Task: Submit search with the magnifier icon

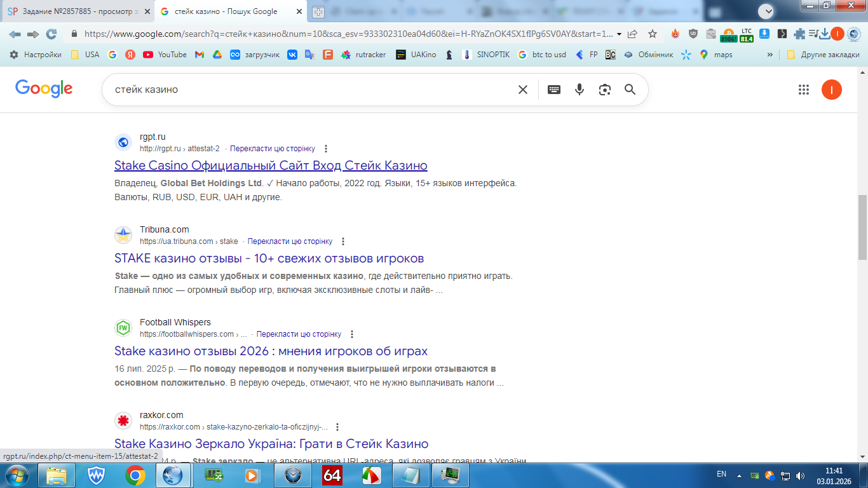Action: tap(630, 90)
